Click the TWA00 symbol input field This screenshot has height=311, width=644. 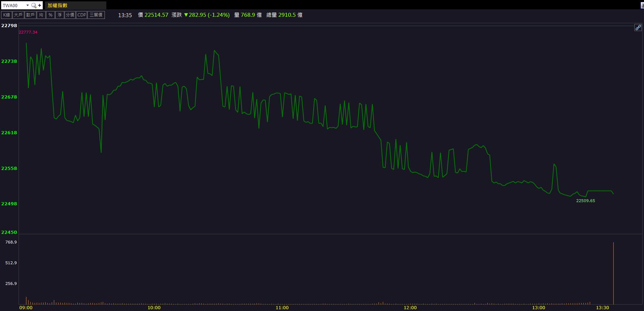point(14,5)
